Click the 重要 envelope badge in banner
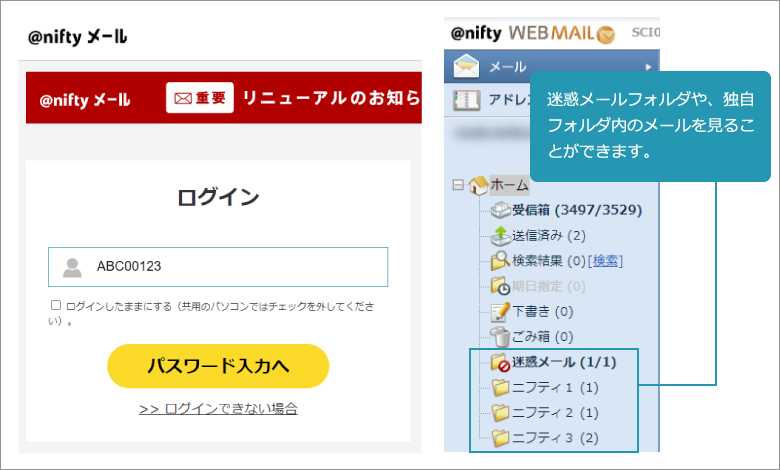 (200, 98)
